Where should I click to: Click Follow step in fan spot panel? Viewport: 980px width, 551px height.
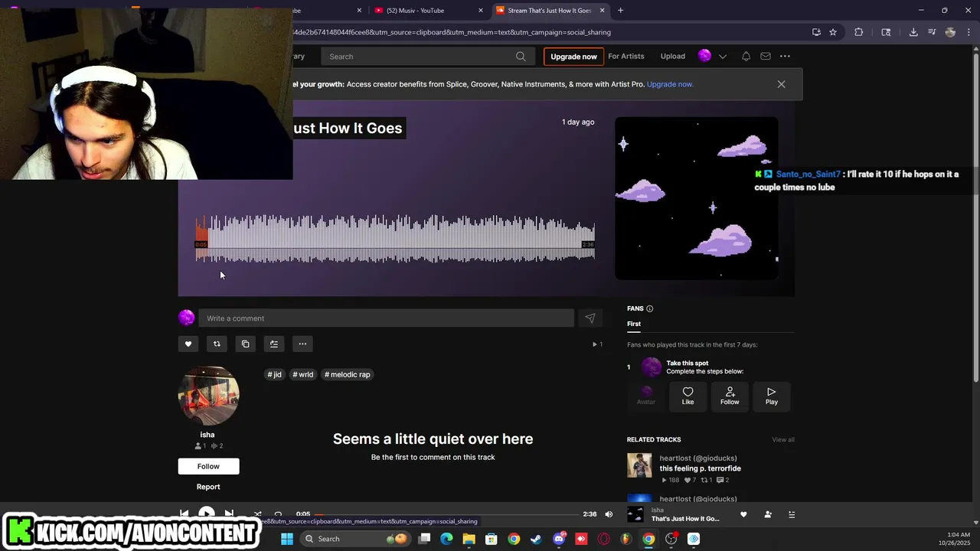(x=730, y=396)
